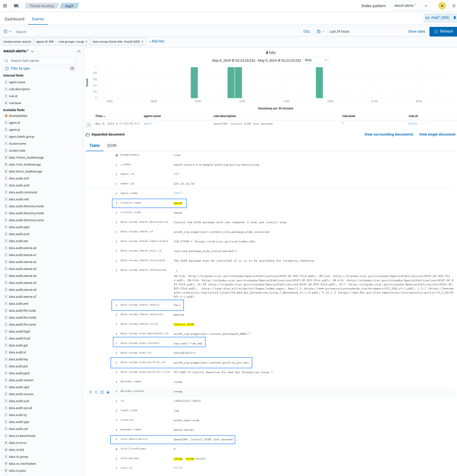Select cluster.node in Available fields

pyautogui.click(x=17, y=151)
